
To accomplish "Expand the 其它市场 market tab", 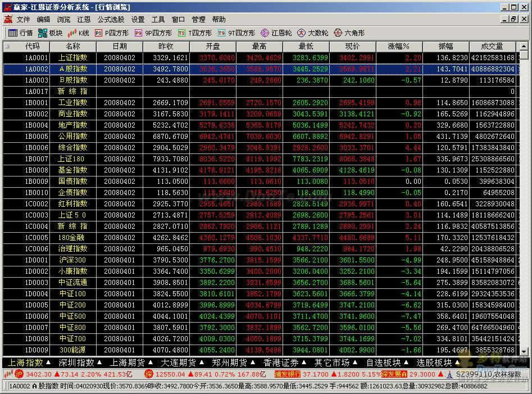I will [x=336, y=363].
